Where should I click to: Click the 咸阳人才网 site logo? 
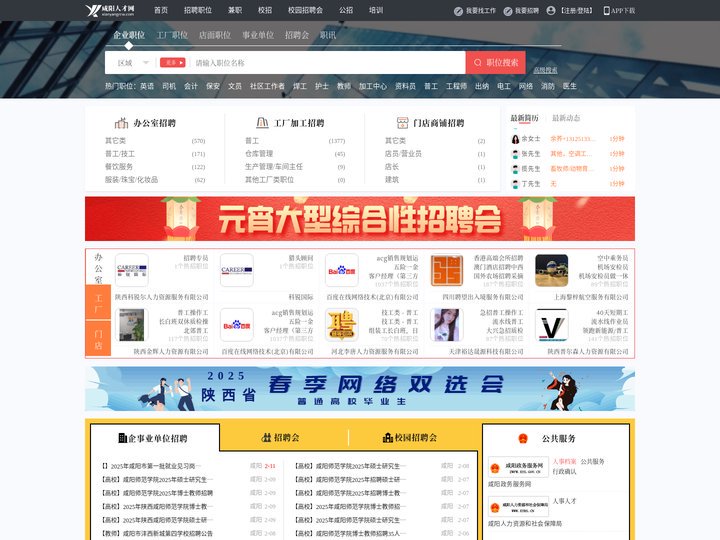(x=110, y=10)
